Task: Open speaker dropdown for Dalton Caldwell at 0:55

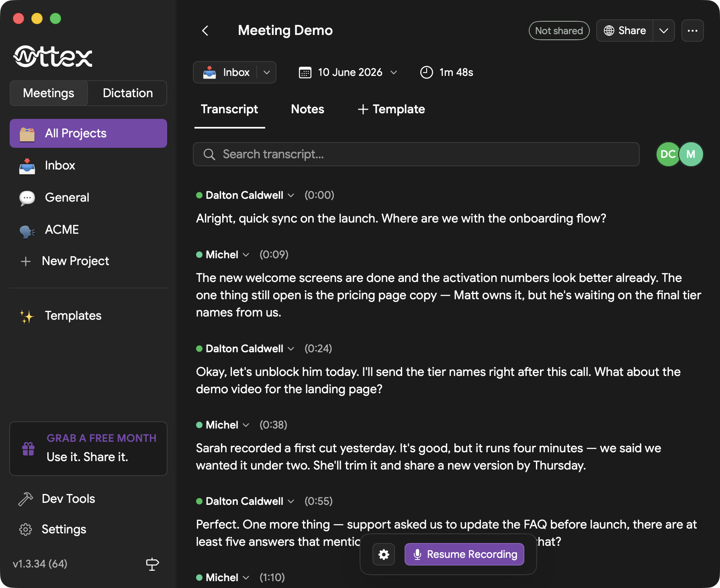Action: pyautogui.click(x=291, y=501)
